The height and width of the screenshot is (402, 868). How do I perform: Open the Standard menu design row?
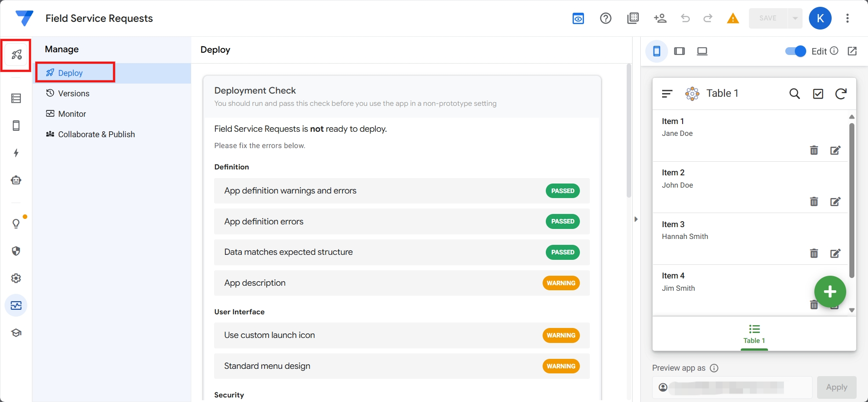[402, 366]
